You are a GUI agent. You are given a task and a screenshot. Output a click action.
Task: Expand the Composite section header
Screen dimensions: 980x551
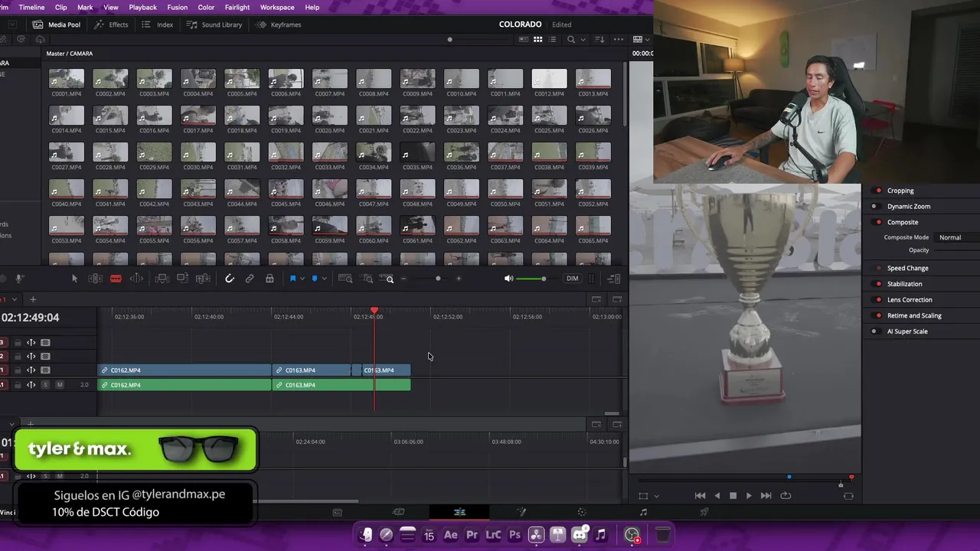(x=903, y=222)
